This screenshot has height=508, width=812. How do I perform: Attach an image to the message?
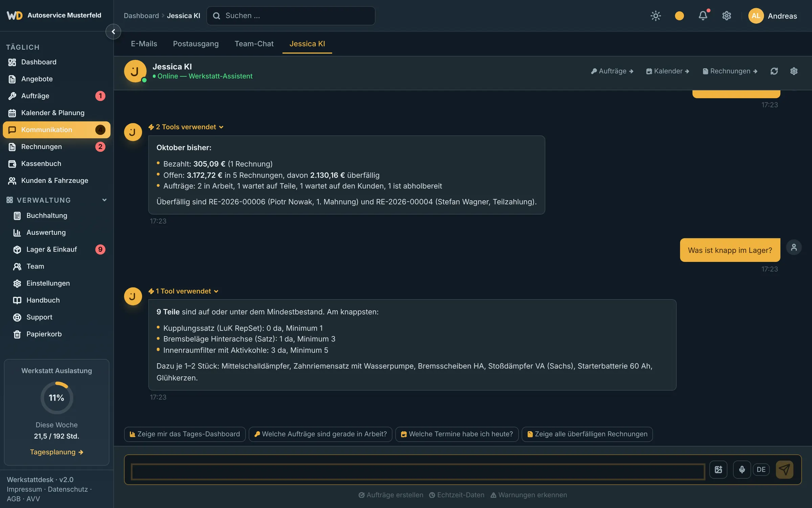(x=718, y=469)
